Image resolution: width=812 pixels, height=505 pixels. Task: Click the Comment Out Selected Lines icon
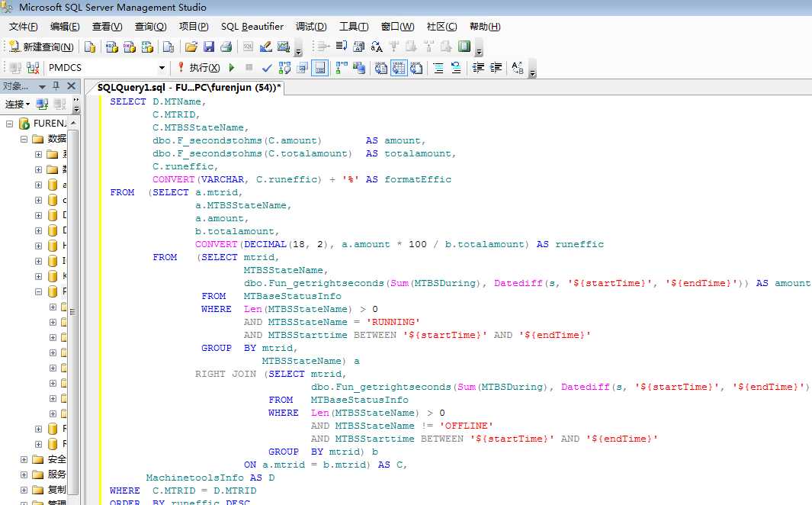(x=438, y=67)
